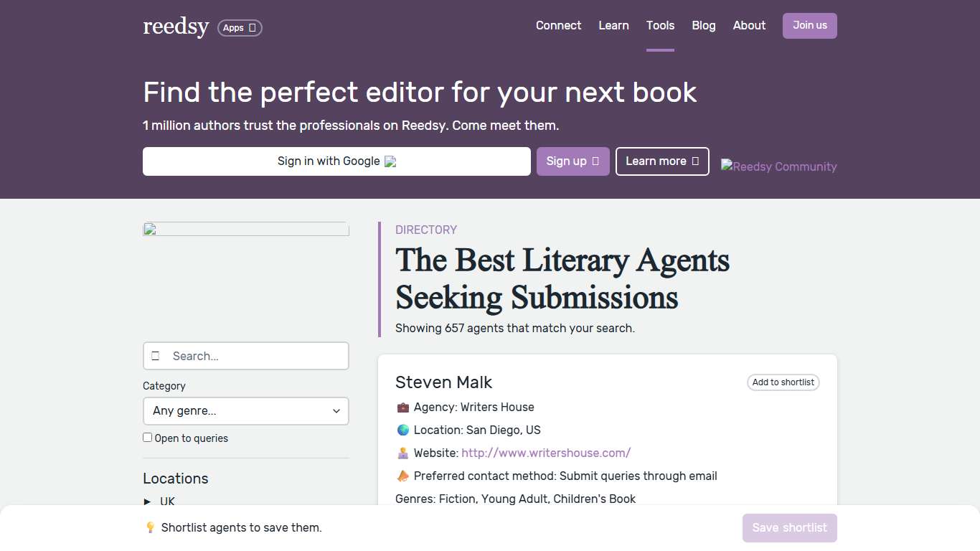The image size is (980, 551).
Task: Click the briefcase icon next to Agency
Action: point(402,407)
